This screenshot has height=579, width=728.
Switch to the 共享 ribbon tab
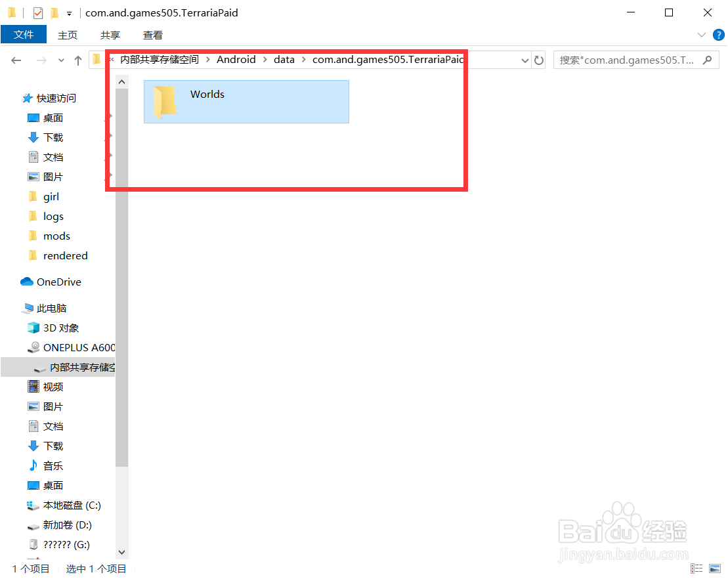[110, 35]
